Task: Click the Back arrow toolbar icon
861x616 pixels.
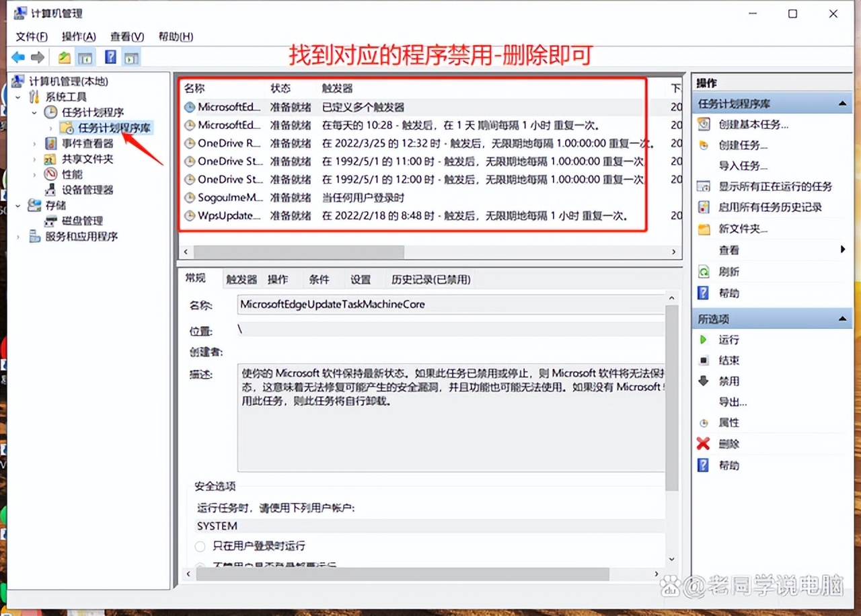Action: click(x=18, y=58)
